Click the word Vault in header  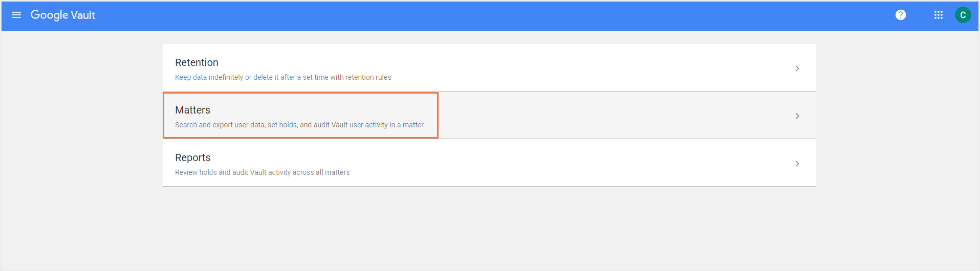(83, 15)
